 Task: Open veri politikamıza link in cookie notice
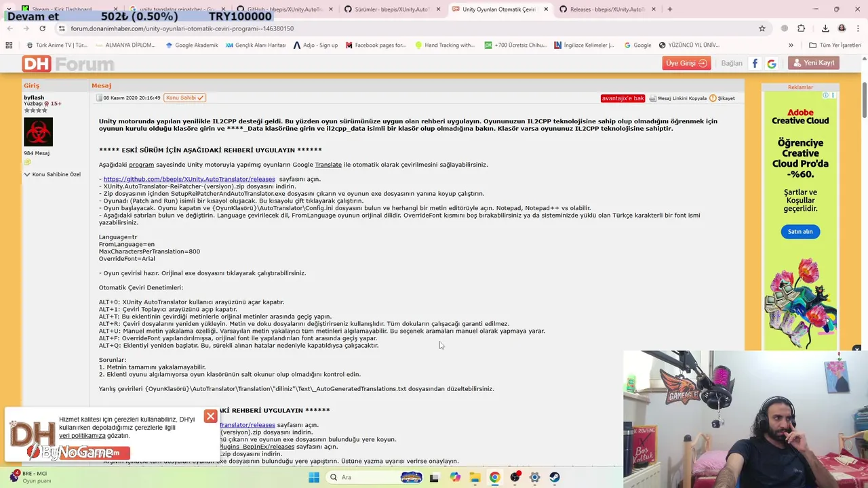pyautogui.click(x=82, y=436)
